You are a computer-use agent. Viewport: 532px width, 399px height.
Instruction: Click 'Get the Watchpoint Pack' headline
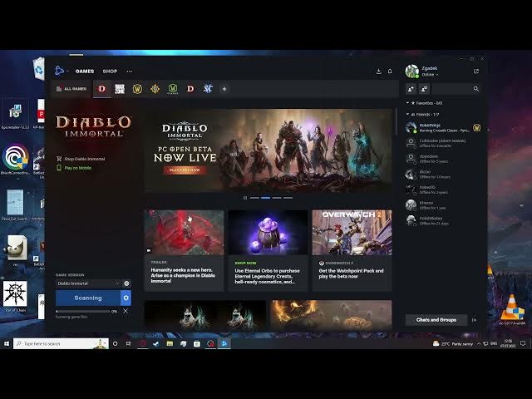[351, 273]
